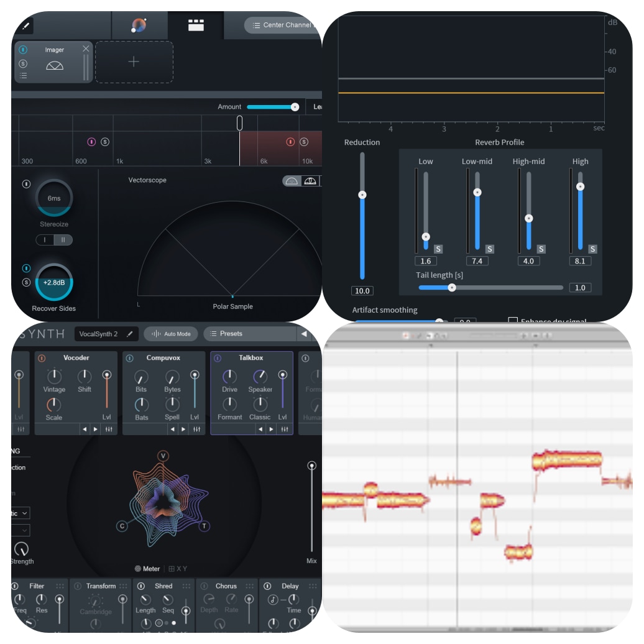The height and width of the screenshot is (644, 644).
Task: Click the Talkbox Speaker knob
Action: tap(260, 376)
